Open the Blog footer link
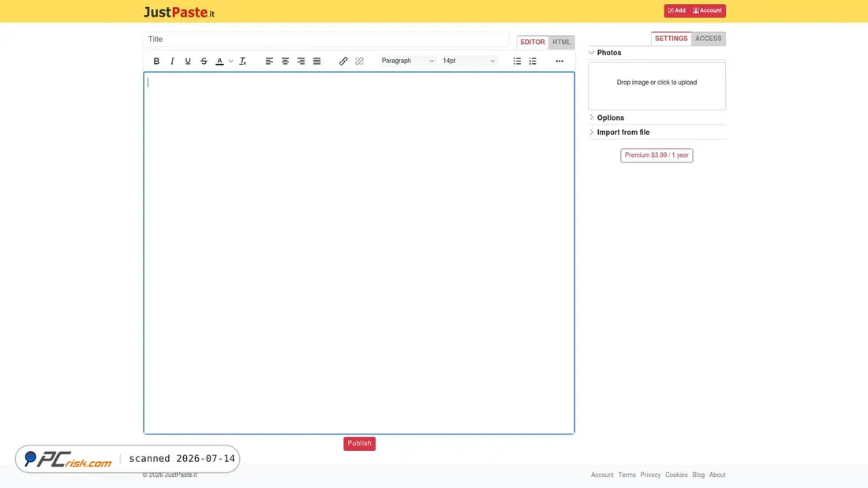This screenshot has width=868, height=488. pos(698,475)
